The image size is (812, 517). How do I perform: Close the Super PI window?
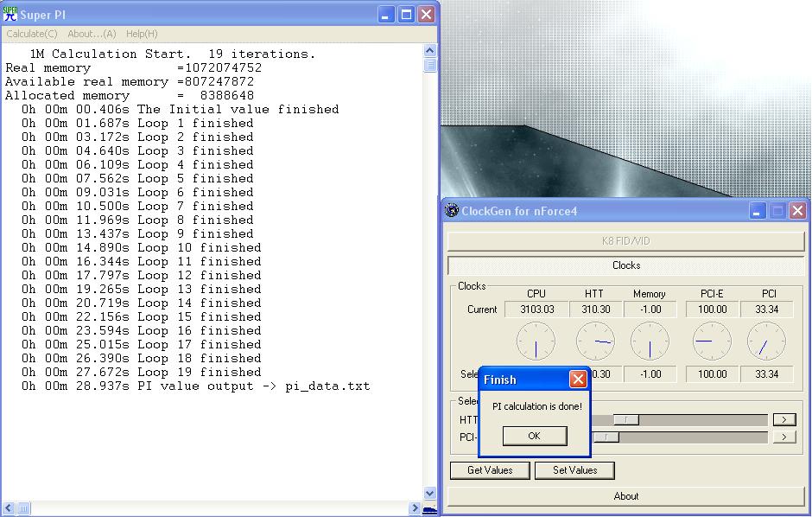click(426, 15)
